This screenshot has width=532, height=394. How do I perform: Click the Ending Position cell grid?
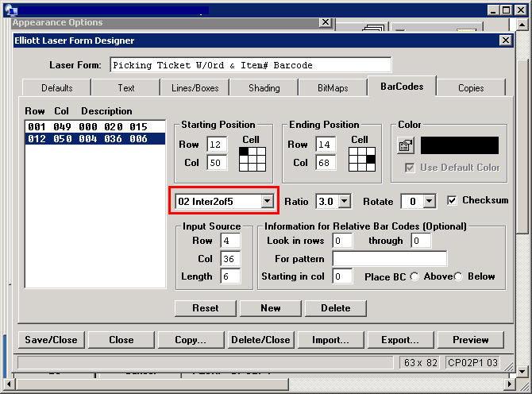[x=362, y=159]
